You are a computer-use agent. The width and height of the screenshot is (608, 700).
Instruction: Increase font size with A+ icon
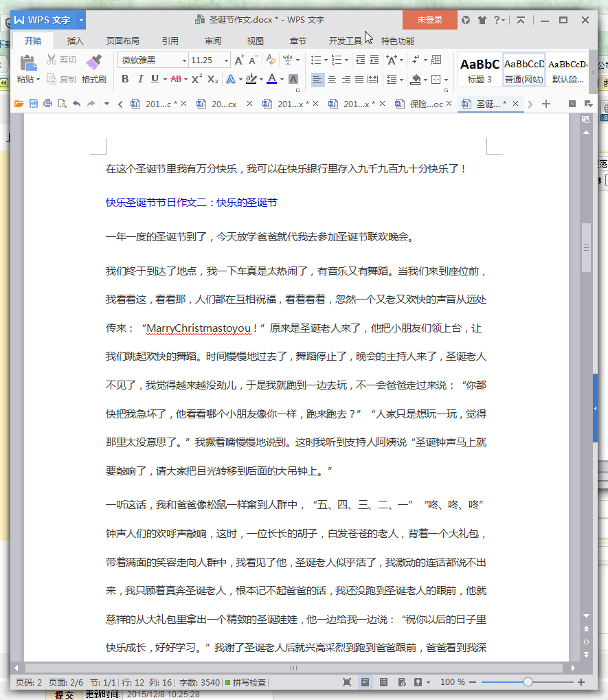click(x=239, y=60)
